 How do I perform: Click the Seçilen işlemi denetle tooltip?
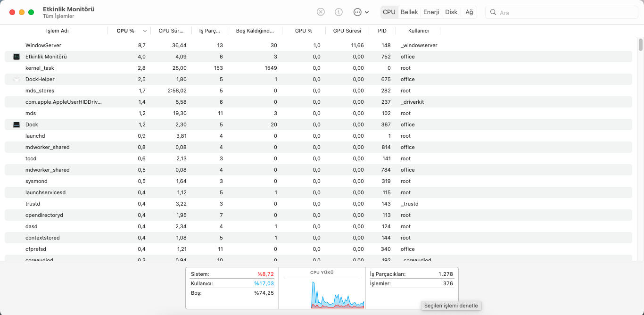pos(451,306)
